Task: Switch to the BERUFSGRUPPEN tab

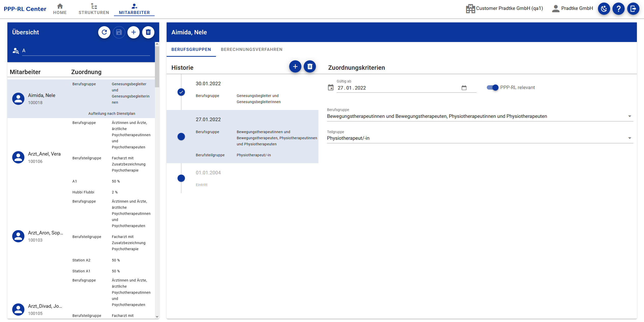Action: (x=191, y=49)
